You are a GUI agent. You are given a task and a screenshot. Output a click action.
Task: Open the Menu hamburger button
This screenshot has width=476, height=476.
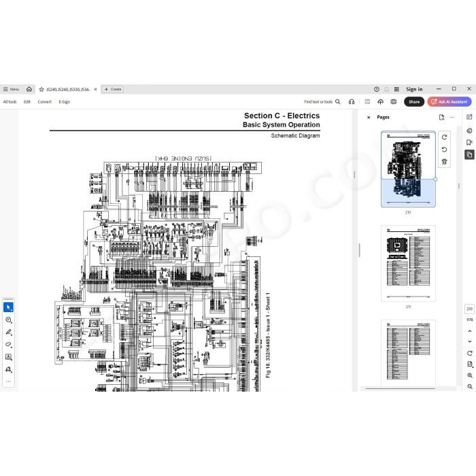click(11, 89)
